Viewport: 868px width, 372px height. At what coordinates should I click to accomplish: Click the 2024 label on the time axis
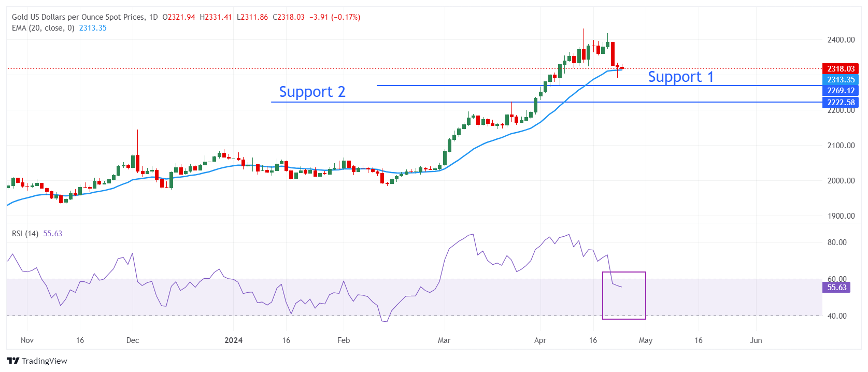click(233, 340)
